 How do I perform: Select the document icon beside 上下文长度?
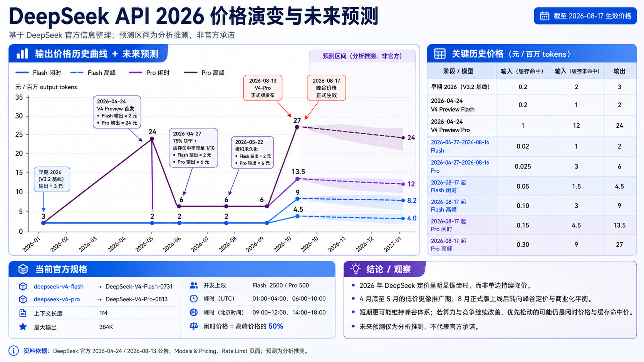pos(23,313)
